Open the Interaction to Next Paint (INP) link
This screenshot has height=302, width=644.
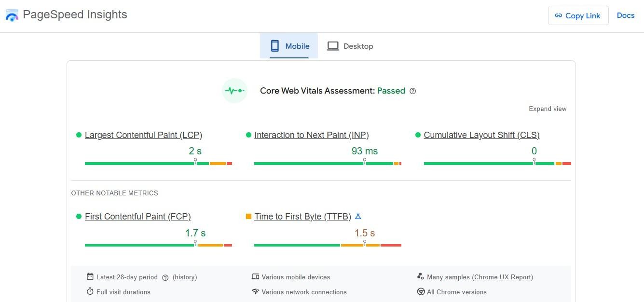coord(312,135)
